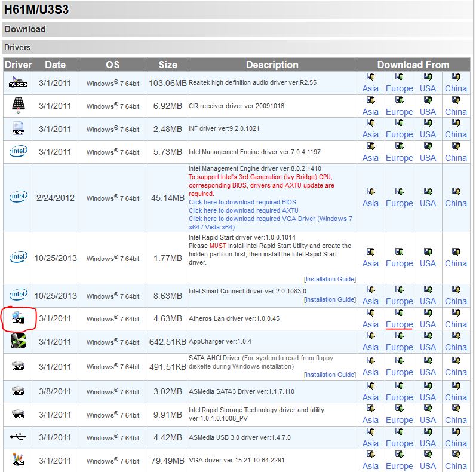Click the download icon above Europe for AppCharger

(399, 335)
